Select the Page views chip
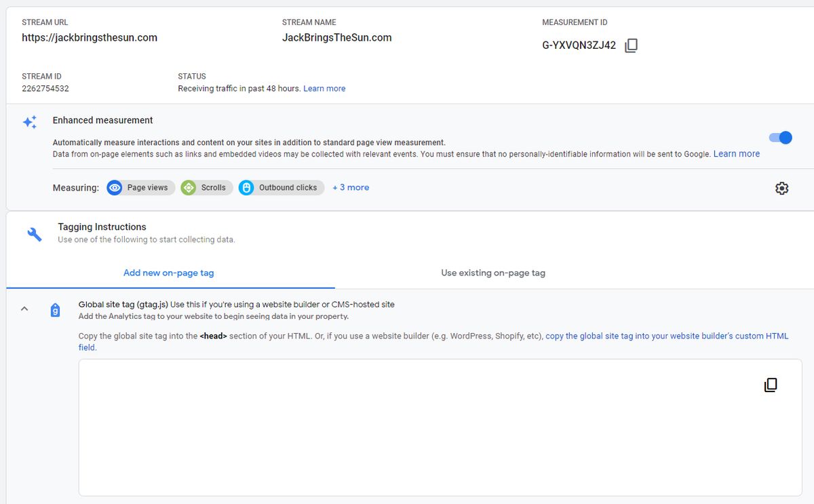The height and width of the screenshot is (504, 814). click(141, 188)
